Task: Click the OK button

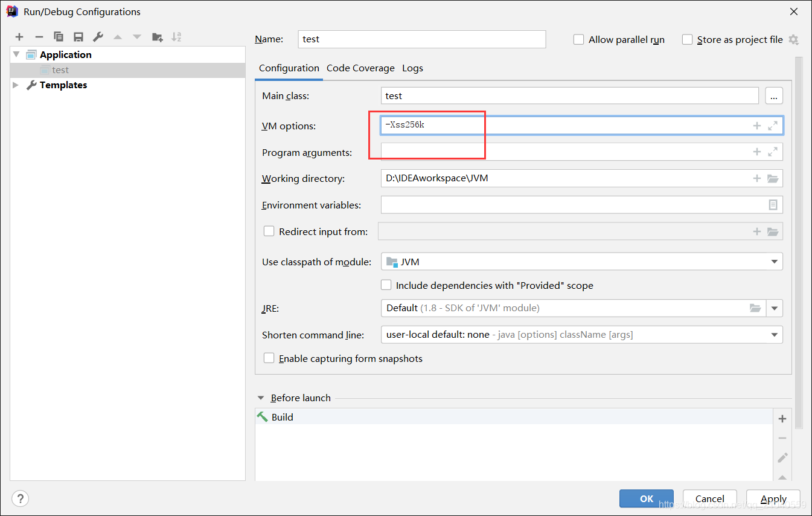Action: [x=647, y=498]
